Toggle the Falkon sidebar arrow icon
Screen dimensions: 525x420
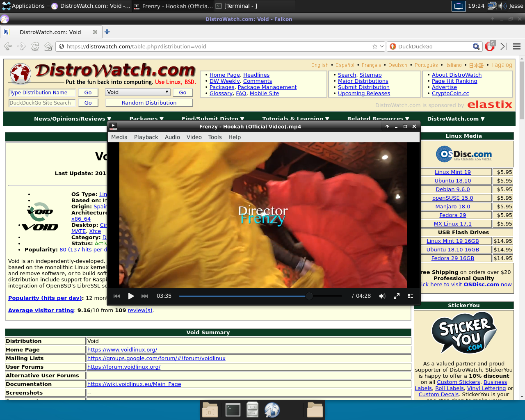coord(504,46)
